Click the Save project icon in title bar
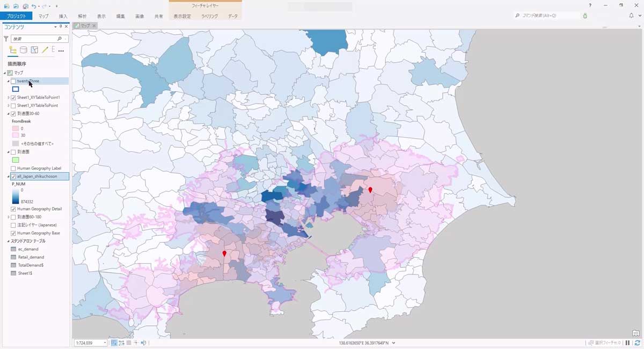The width and height of the screenshot is (644, 349). [x=25, y=6]
